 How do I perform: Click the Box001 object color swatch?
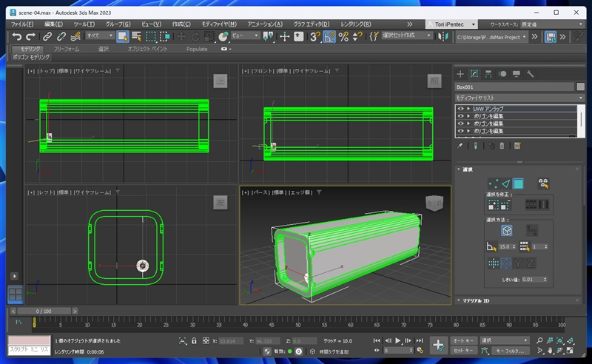(581, 87)
